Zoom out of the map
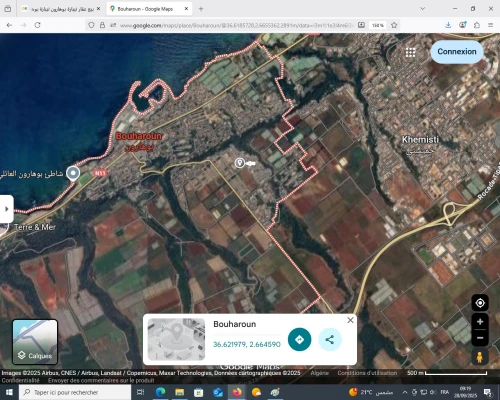Screen dimensions: 500x400 [480, 338]
